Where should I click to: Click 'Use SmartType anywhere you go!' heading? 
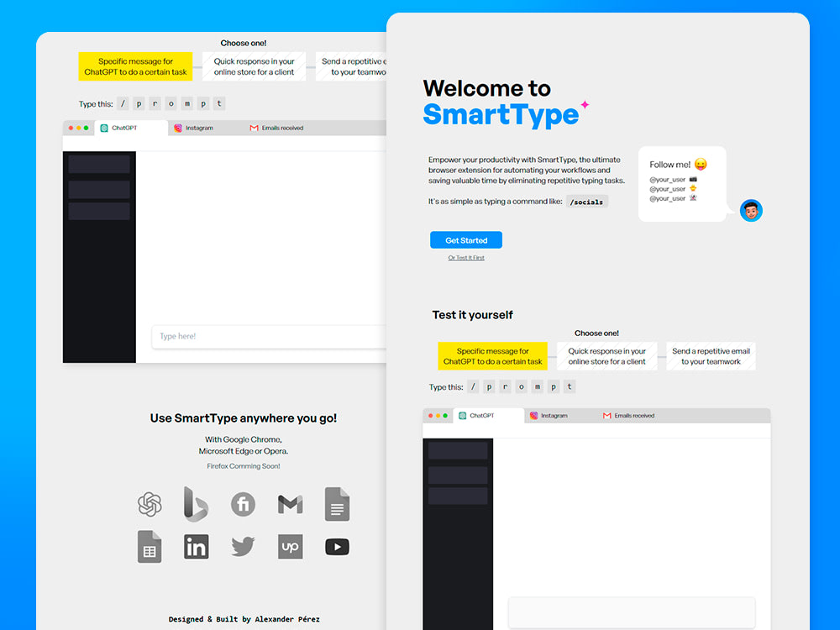coord(244,417)
